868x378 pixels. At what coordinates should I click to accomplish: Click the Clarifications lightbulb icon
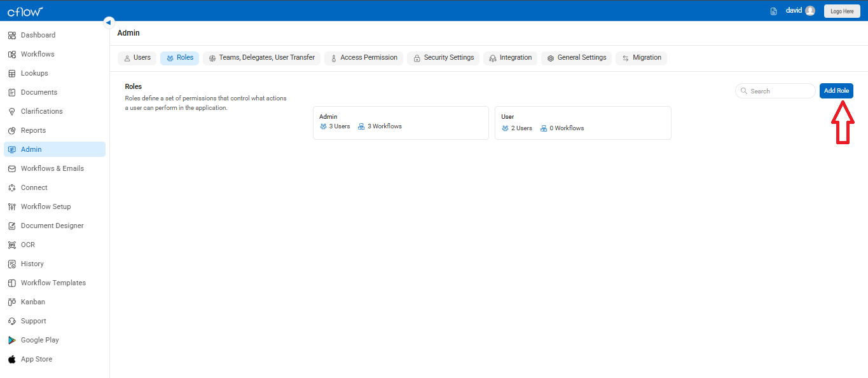(x=12, y=111)
